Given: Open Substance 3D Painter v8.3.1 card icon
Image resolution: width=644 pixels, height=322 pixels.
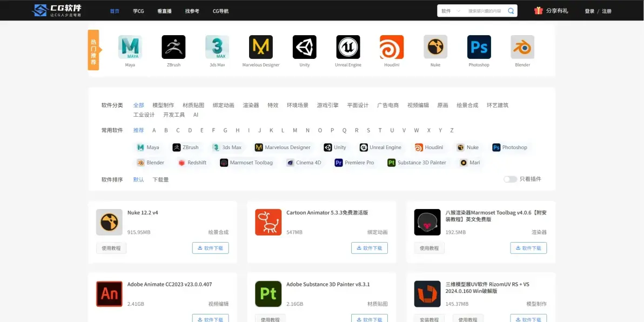Looking at the screenshot, I should coord(268,294).
